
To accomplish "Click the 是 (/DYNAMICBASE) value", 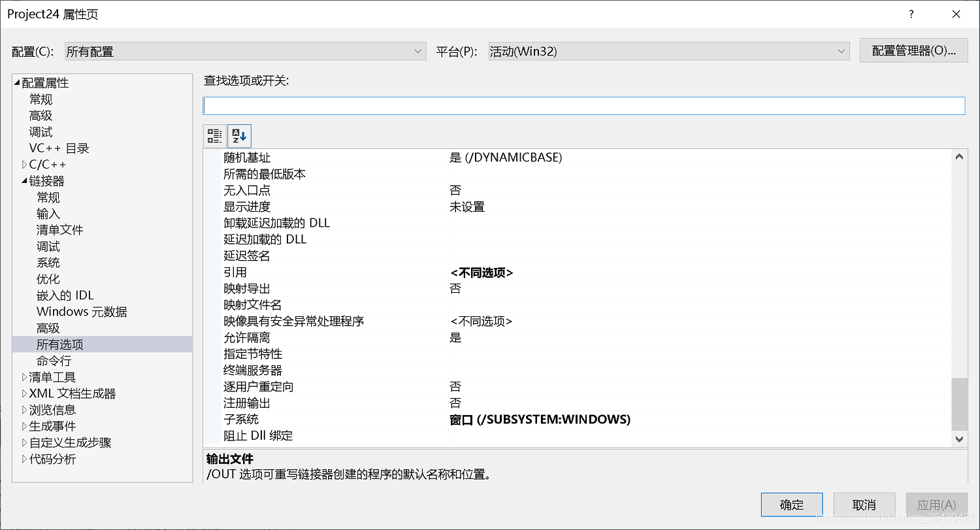I will [x=506, y=157].
